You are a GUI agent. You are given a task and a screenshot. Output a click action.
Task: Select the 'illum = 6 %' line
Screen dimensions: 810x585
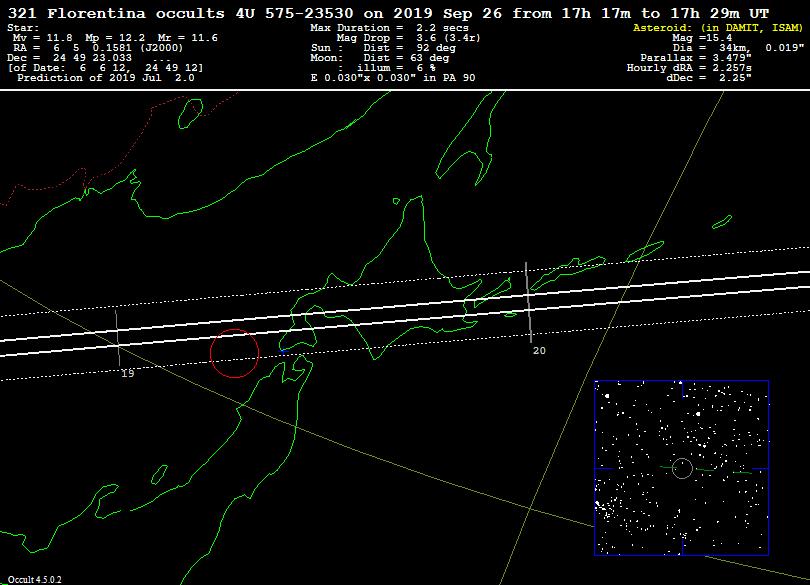396,68
